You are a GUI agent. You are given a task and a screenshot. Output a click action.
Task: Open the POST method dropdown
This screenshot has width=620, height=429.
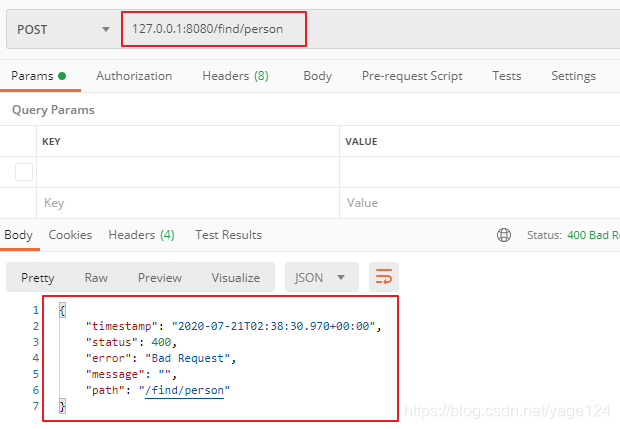tap(63, 30)
